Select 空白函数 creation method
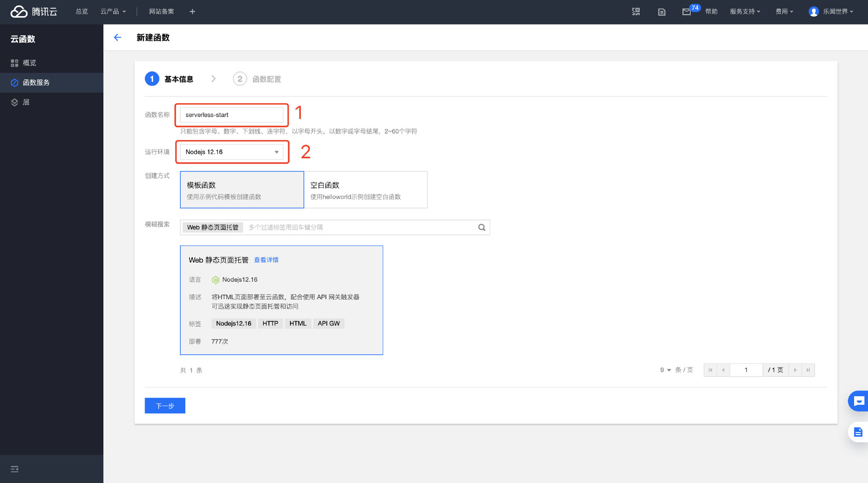Screen dimensions: 868x483 click(366, 190)
